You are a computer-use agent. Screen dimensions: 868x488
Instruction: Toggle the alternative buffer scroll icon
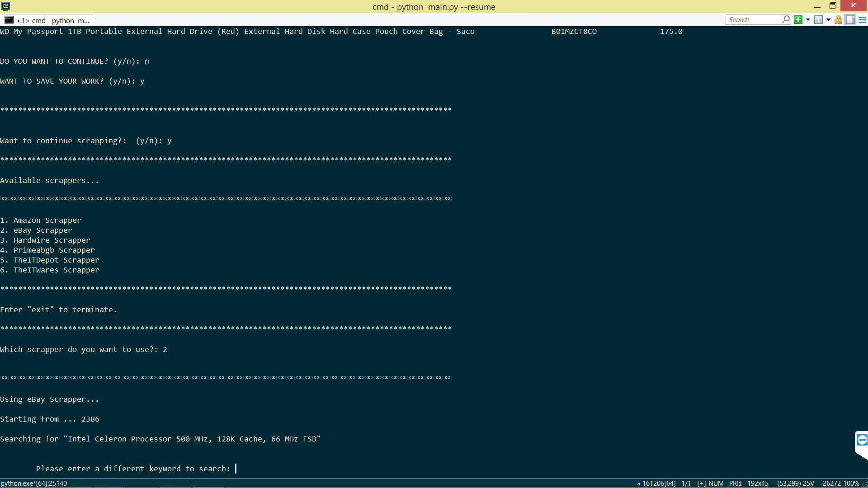coord(850,20)
